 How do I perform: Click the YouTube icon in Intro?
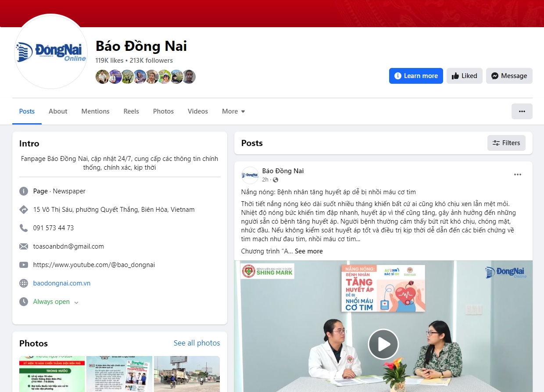(24, 265)
